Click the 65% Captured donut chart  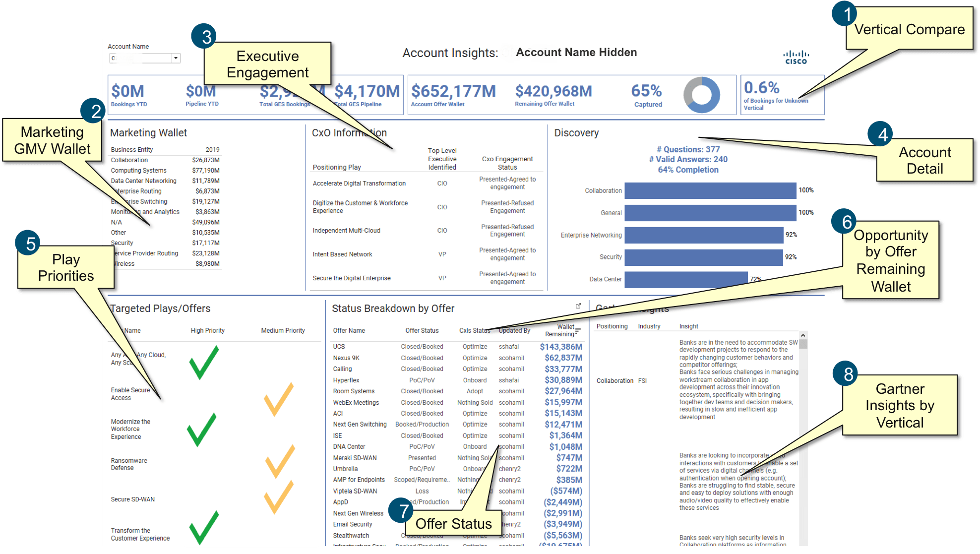click(x=701, y=94)
